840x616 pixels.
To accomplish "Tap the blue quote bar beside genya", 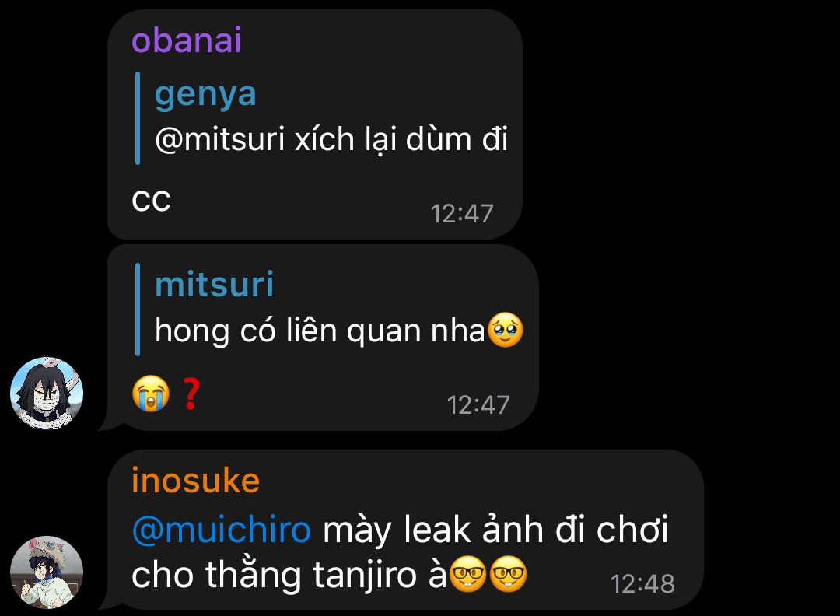I will click(138, 118).
